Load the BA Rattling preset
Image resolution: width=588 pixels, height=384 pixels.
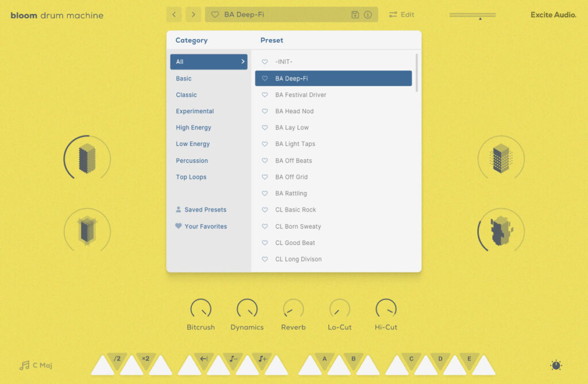[334, 193]
